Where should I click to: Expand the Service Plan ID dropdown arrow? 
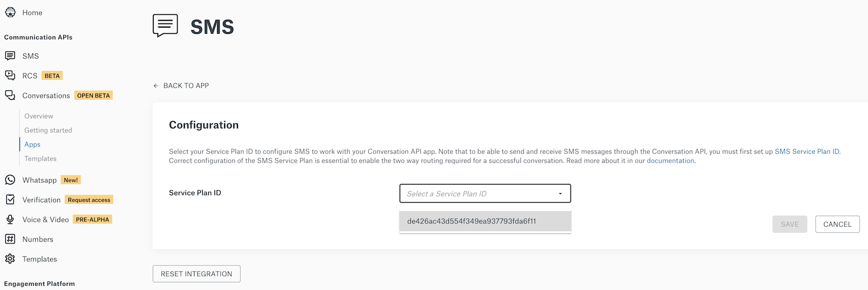(x=560, y=194)
